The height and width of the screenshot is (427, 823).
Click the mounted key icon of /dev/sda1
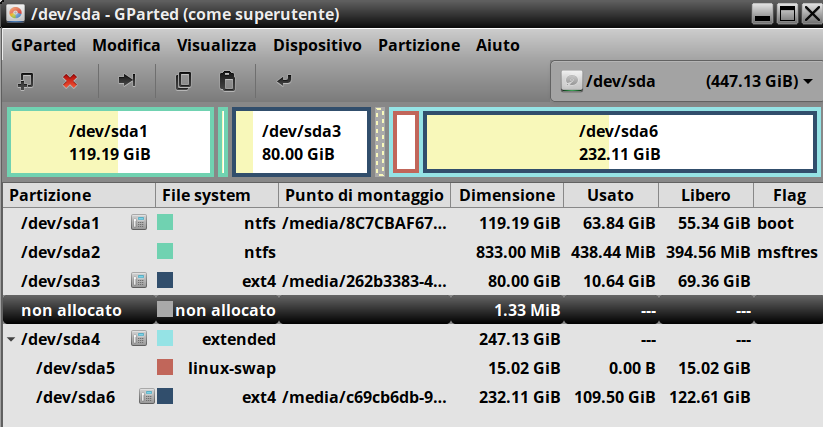tap(139, 222)
